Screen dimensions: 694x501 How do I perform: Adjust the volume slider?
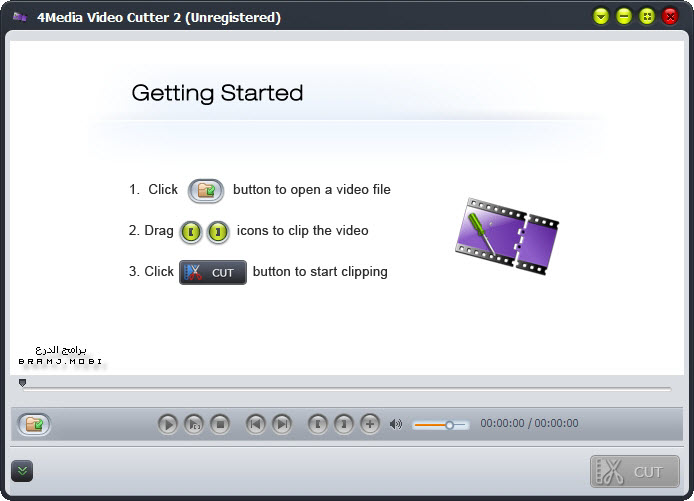(x=440, y=425)
